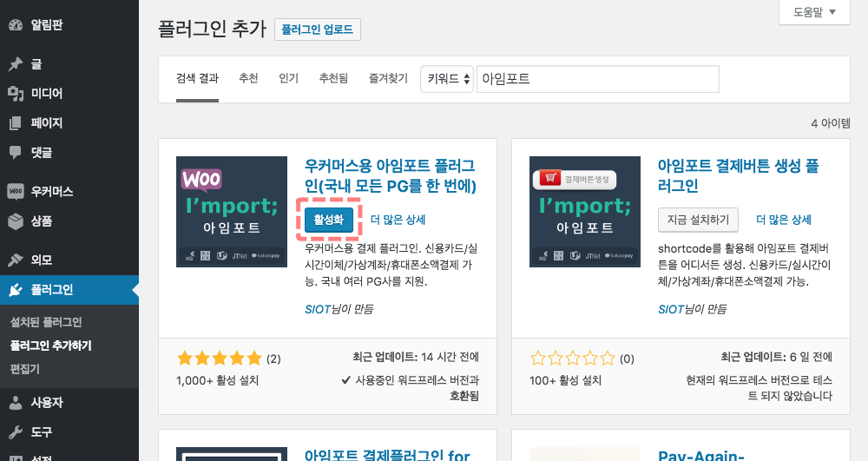
Task: Click the 미디어 media icon
Action: point(16,94)
